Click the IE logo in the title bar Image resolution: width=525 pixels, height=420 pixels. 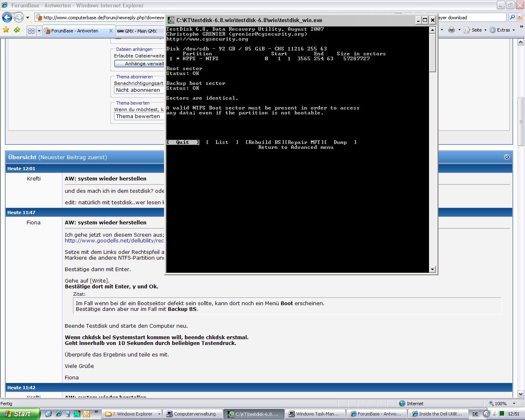point(5,5)
